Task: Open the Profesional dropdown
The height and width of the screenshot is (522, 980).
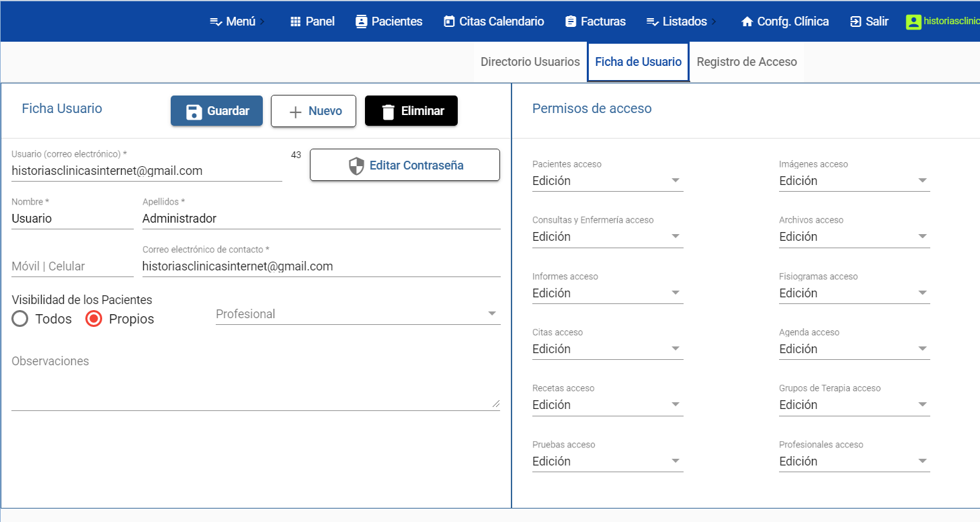Action: 358,314
